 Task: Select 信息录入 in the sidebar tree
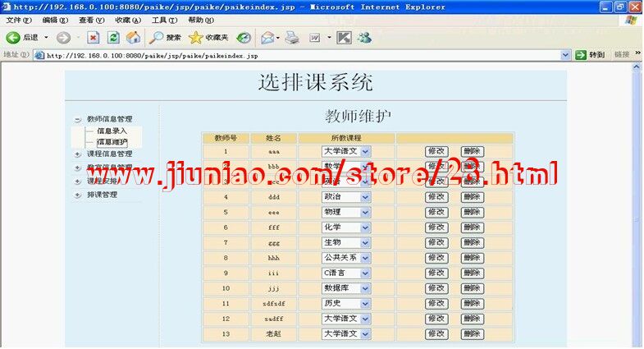pos(112,131)
